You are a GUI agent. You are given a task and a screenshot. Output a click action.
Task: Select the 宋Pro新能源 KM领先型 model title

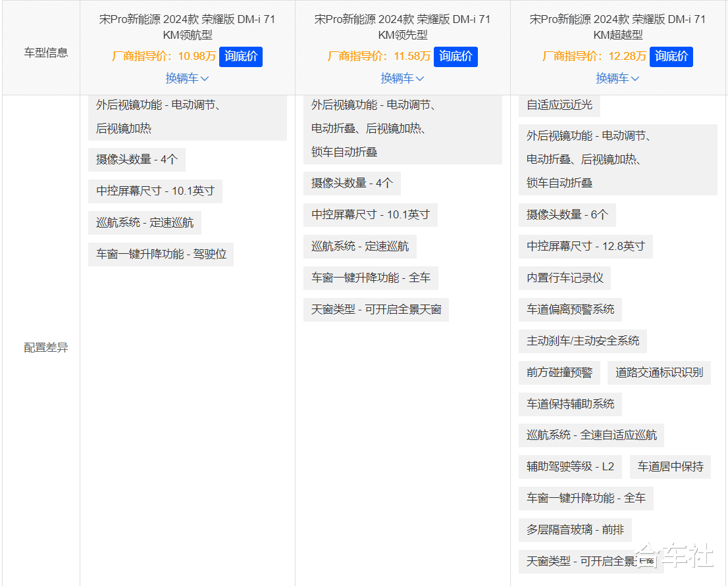pyautogui.click(x=402, y=27)
